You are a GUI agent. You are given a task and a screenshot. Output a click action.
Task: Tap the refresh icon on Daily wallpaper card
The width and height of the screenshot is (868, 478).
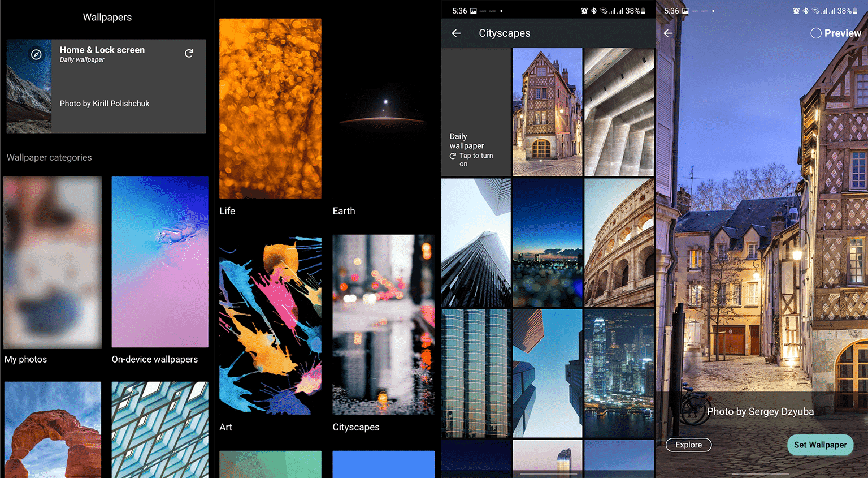189,53
